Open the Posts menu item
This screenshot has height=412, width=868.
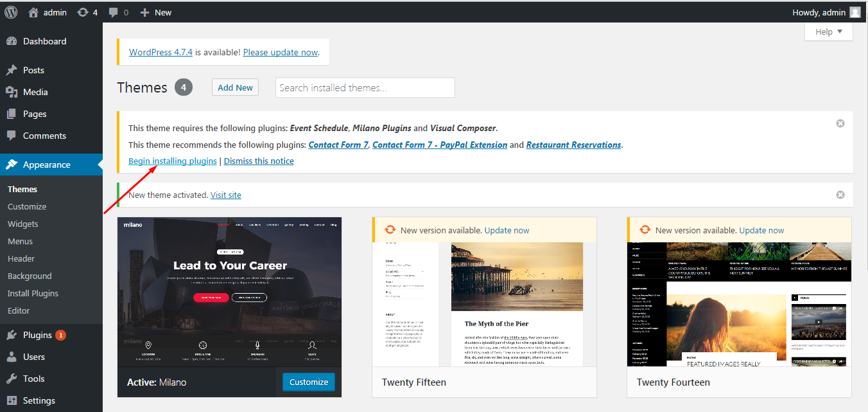tap(51, 70)
